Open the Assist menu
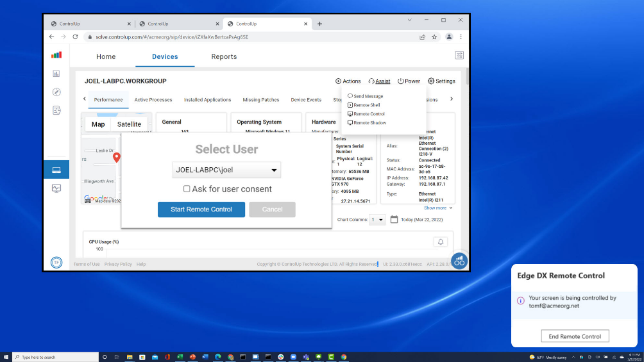 [x=379, y=81]
